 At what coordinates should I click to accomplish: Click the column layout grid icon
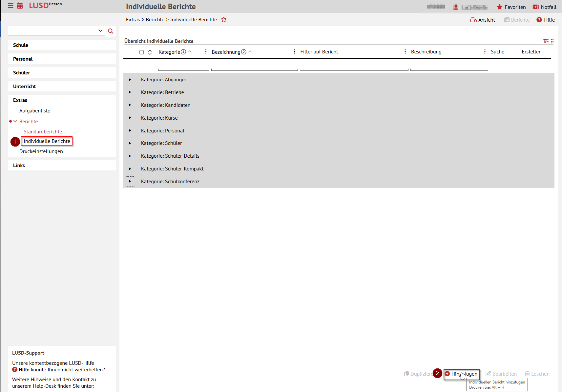click(552, 41)
